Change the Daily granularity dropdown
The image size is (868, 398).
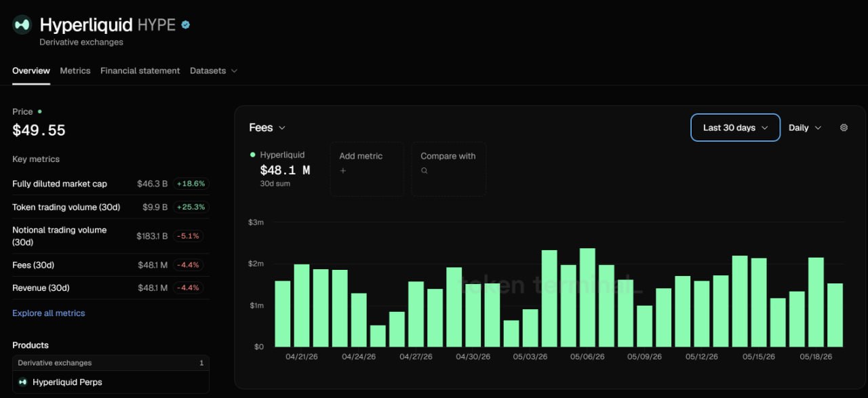(x=805, y=127)
